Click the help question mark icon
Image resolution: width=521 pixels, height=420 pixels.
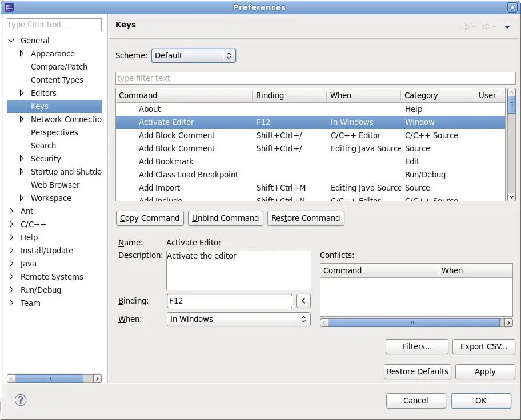(21, 400)
